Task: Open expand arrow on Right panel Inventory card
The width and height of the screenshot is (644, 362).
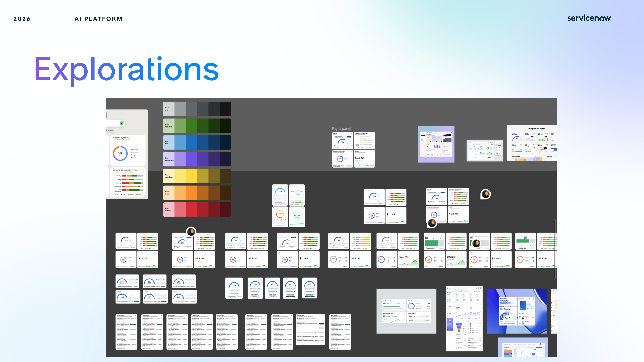Action: 351,133
